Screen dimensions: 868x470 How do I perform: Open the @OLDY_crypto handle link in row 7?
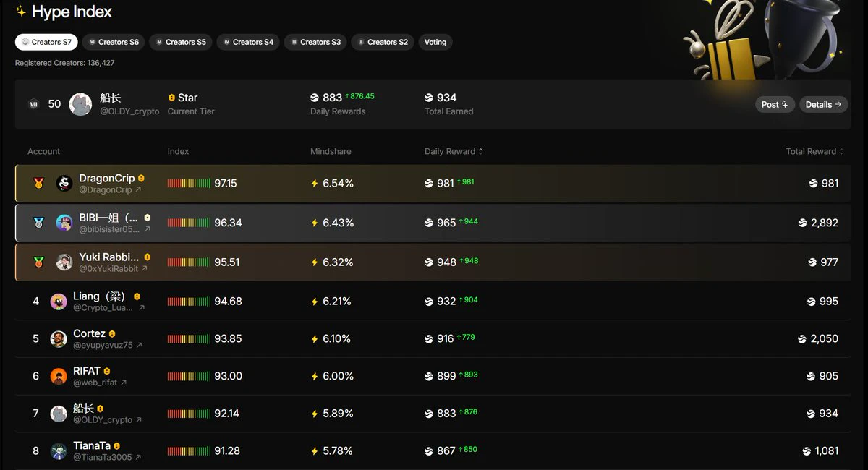103,419
